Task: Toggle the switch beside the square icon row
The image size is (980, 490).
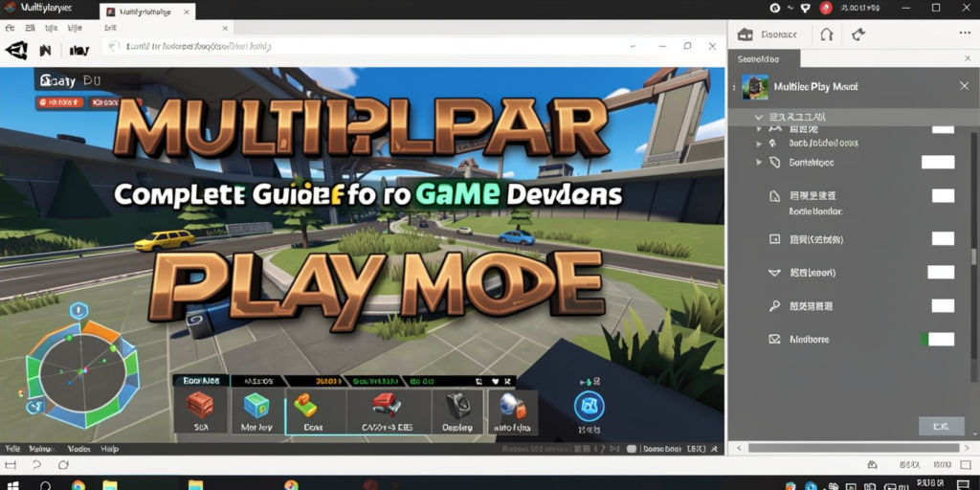Action: [943, 238]
